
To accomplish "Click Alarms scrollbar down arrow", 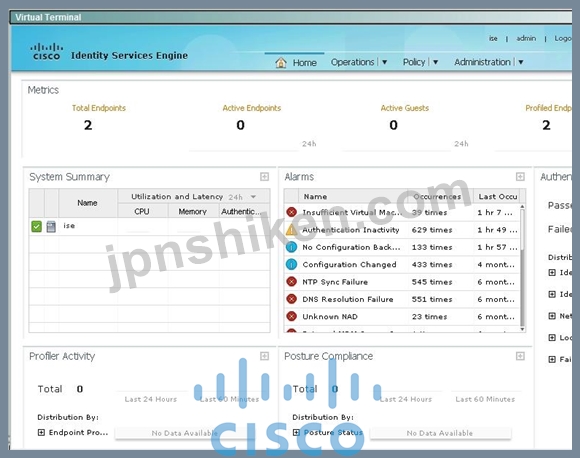I will [x=522, y=329].
